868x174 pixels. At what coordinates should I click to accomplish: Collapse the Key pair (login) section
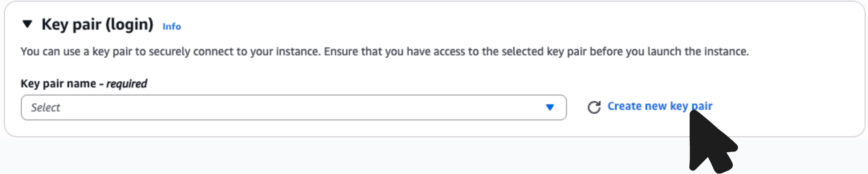[x=27, y=24]
